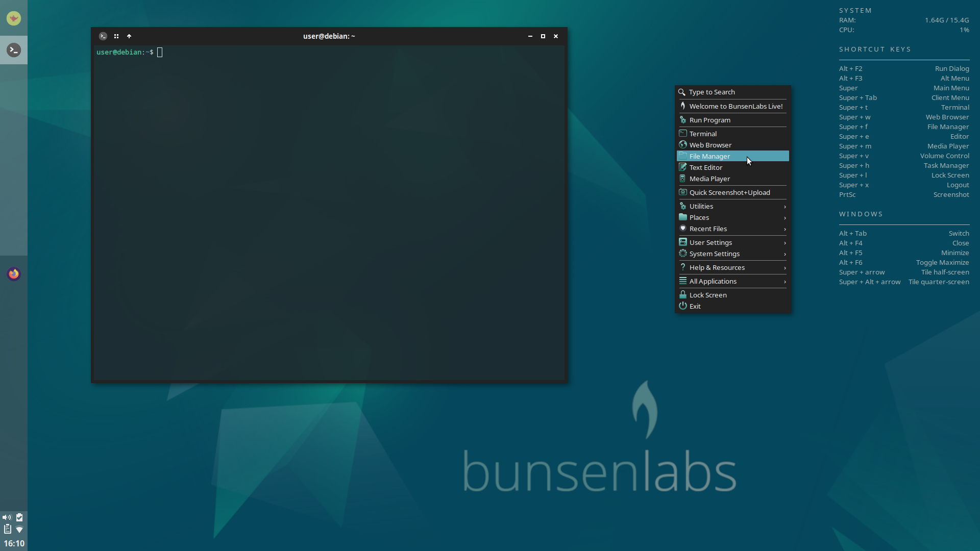This screenshot has height=551, width=980.
Task: Click the RAM usage value 1.64G / 15.4G
Action: point(947,20)
